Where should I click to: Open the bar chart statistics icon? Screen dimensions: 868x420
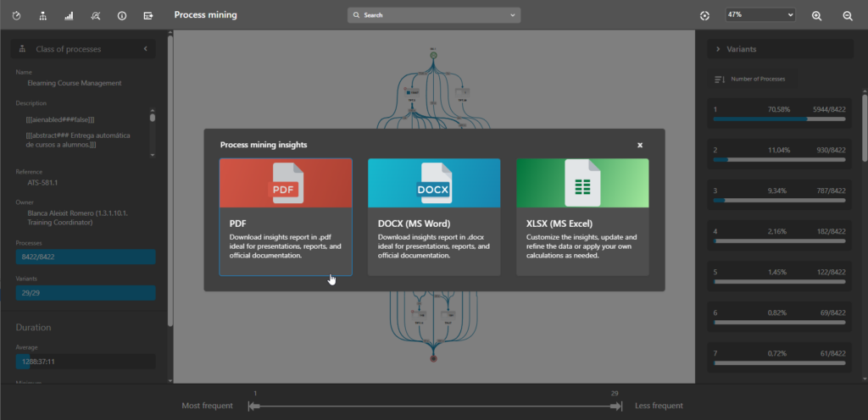click(x=70, y=15)
